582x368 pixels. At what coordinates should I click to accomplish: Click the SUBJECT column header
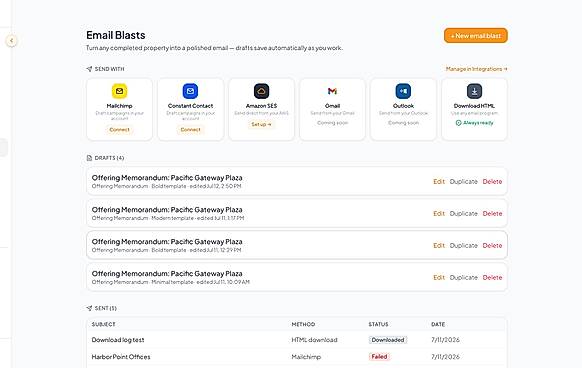pyautogui.click(x=104, y=324)
